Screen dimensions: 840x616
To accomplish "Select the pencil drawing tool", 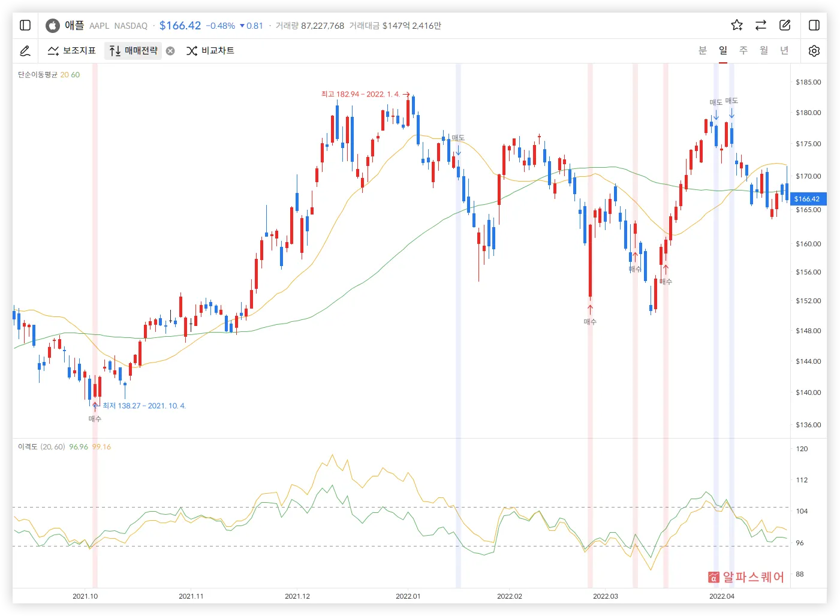I will click(x=25, y=51).
